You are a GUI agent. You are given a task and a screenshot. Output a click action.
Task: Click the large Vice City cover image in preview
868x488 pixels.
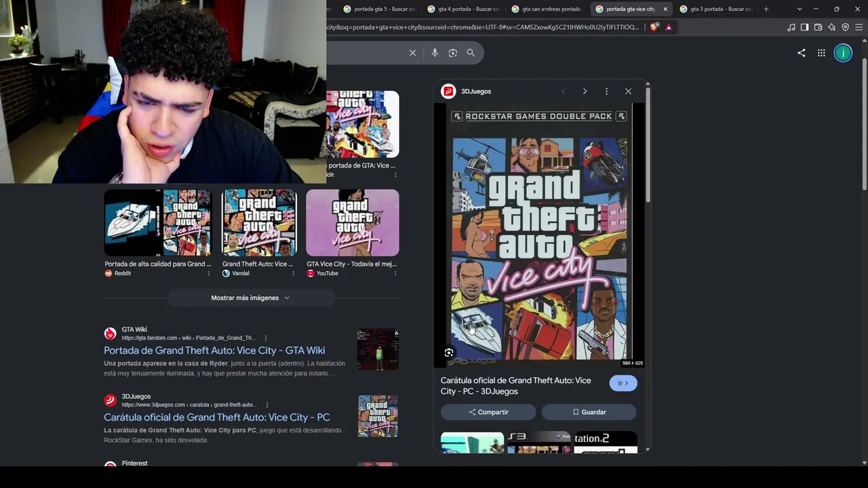pos(539,235)
